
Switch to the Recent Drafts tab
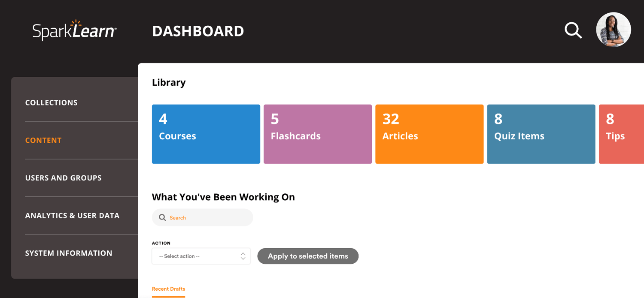click(x=168, y=289)
